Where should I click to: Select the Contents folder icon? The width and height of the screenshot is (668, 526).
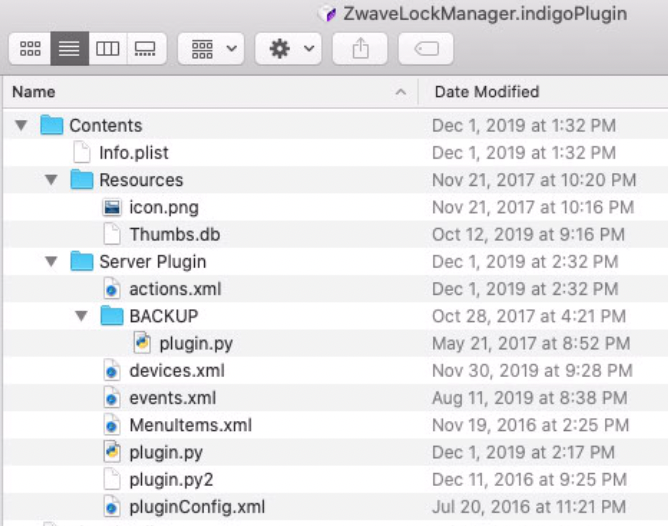click(x=52, y=125)
